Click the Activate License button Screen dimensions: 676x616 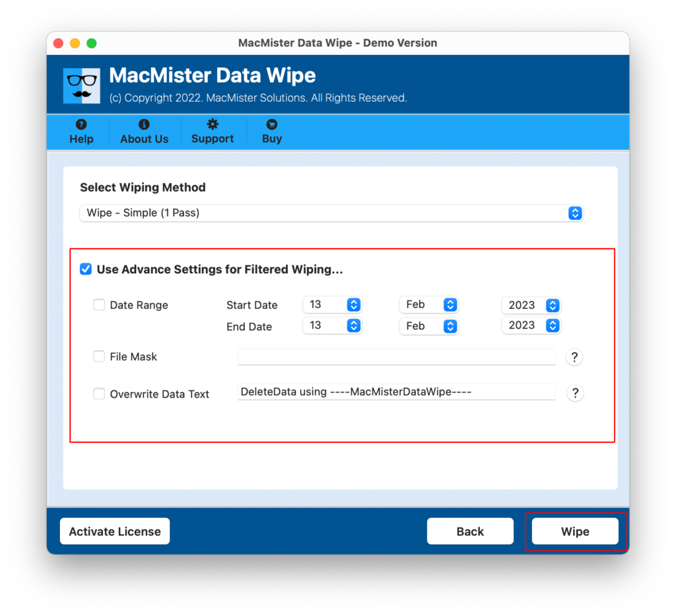pos(115,531)
